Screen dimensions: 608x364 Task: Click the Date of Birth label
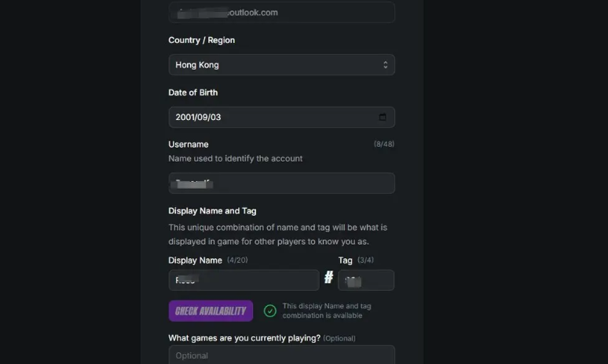(193, 93)
